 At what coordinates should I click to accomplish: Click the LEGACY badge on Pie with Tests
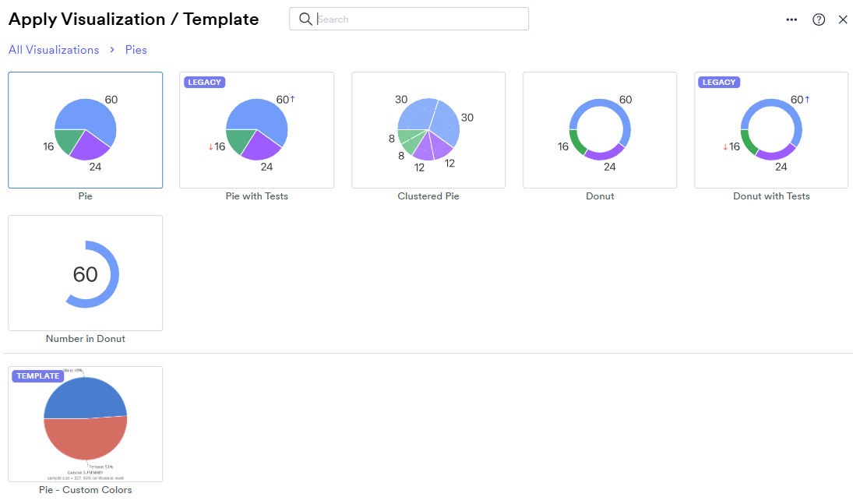(x=205, y=83)
